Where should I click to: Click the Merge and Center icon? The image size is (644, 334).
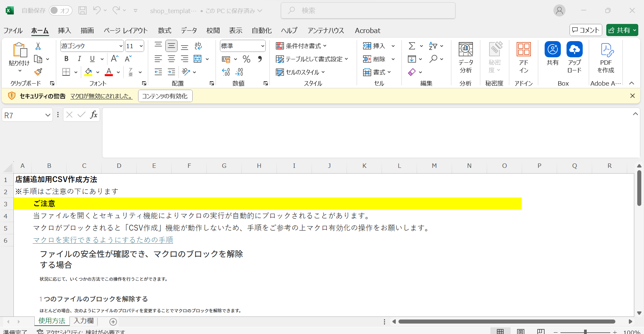(x=198, y=59)
